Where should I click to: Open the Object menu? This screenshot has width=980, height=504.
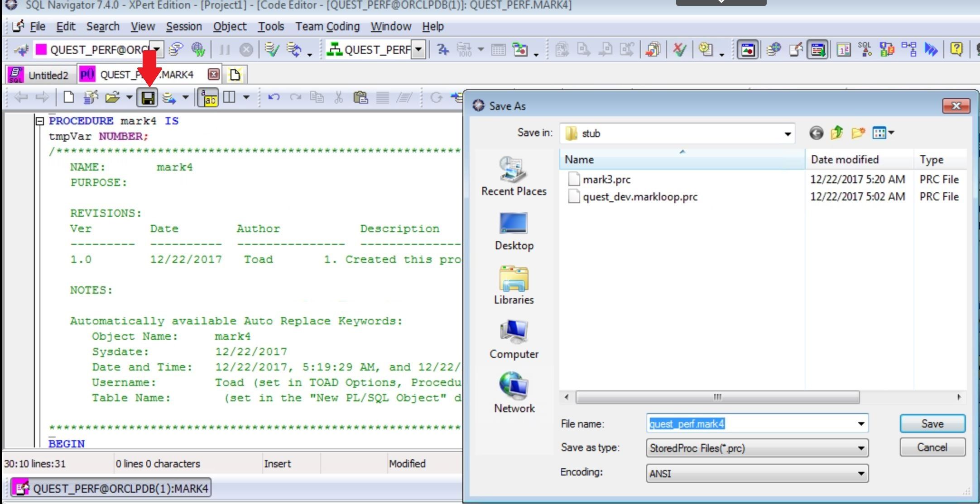[x=230, y=26]
